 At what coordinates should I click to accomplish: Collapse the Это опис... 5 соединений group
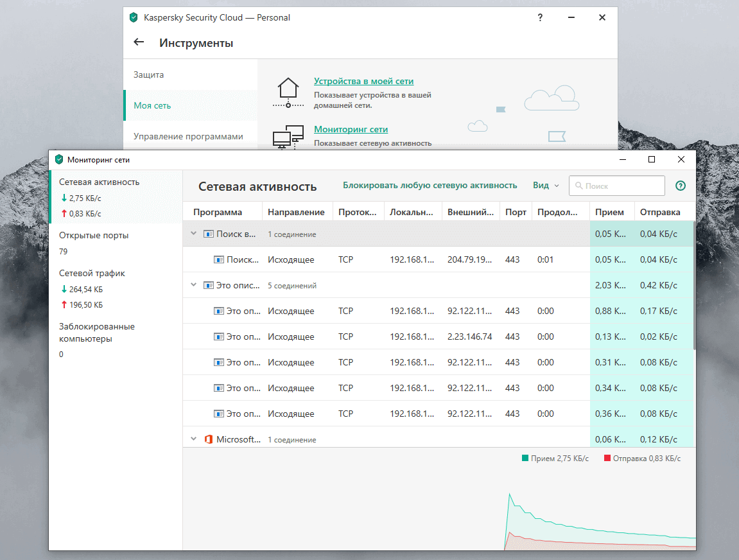click(x=193, y=285)
